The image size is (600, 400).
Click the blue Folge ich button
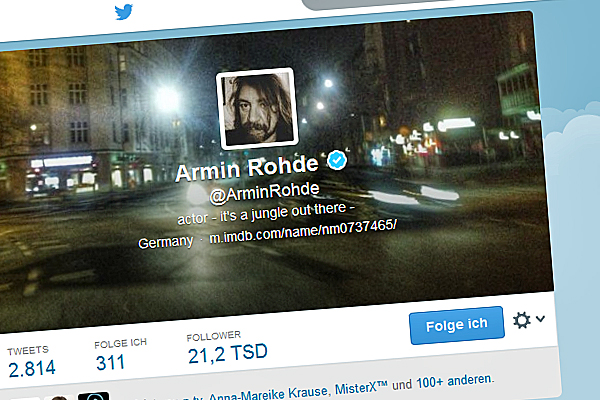pos(457,325)
